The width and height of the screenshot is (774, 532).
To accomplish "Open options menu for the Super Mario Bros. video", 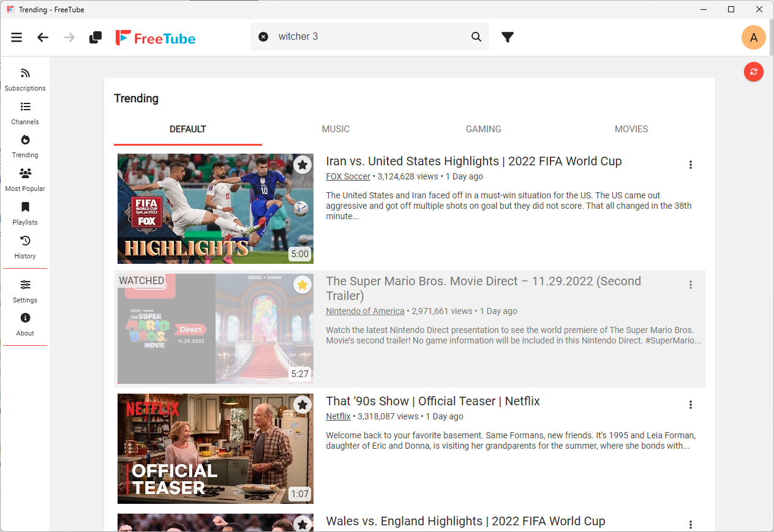I will [691, 285].
